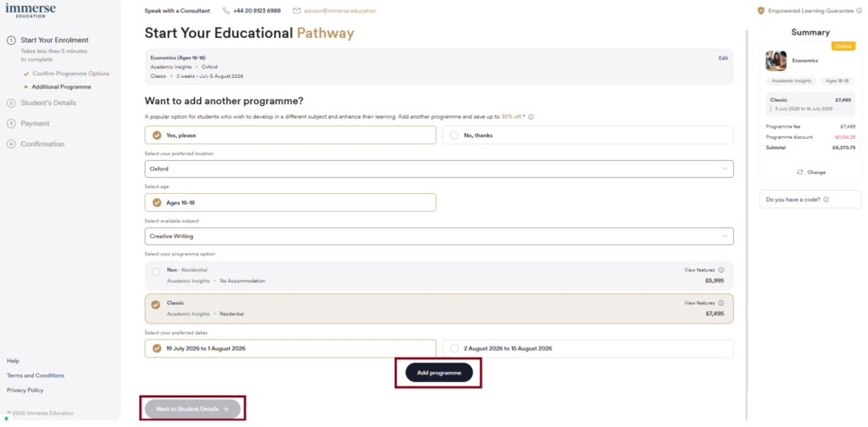Click the Empowered Learning Guarantee shield icon
The width and height of the screenshot is (868, 427).
pyautogui.click(x=760, y=11)
